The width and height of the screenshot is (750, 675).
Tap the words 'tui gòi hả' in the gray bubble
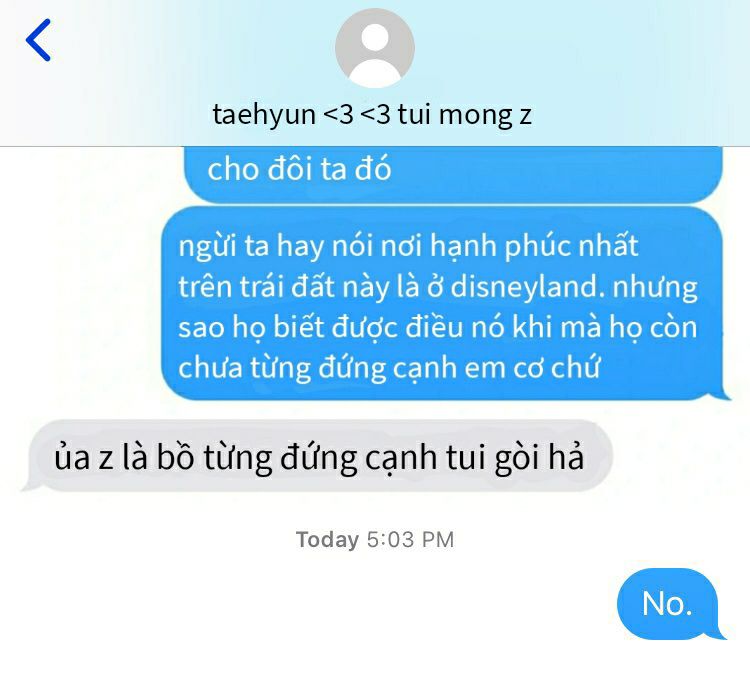click(x=515, y=458)
